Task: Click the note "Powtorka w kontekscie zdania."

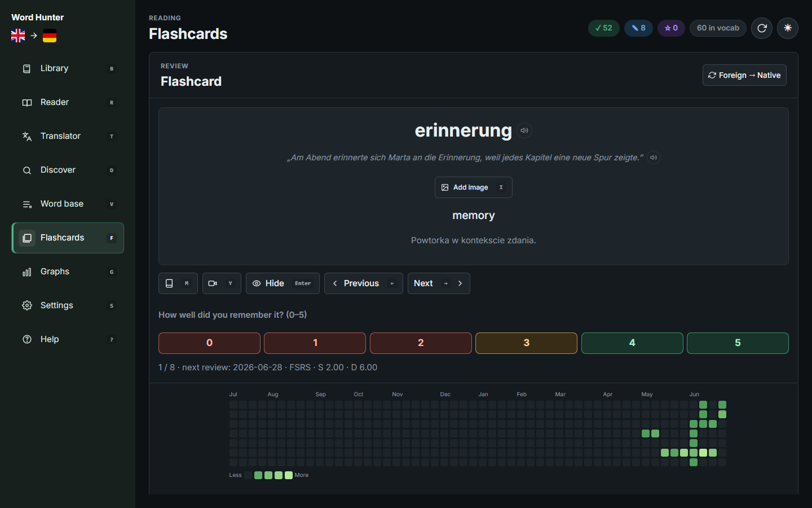Action: click(473, 240)
